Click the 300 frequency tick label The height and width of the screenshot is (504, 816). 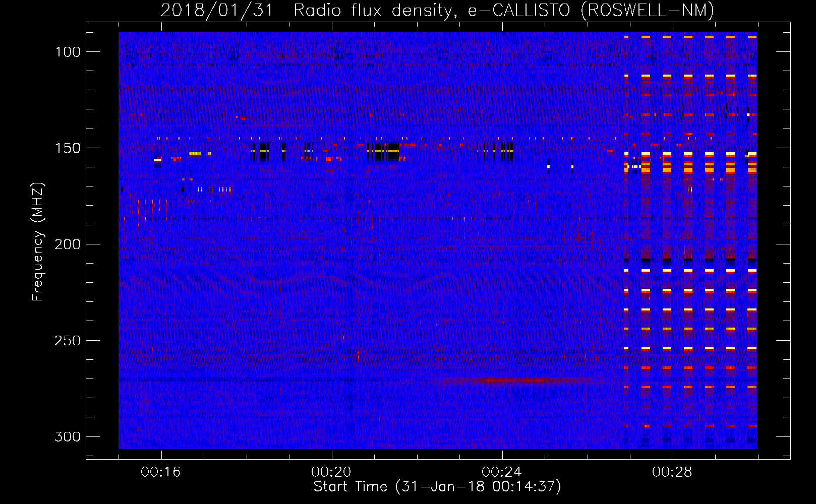click(x=68, y=436)
